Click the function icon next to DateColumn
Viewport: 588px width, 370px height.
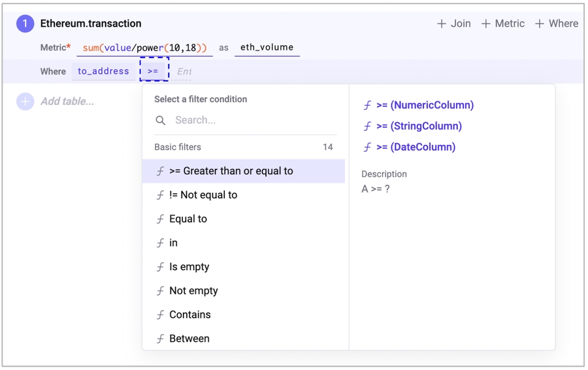(x=367, y=147)
